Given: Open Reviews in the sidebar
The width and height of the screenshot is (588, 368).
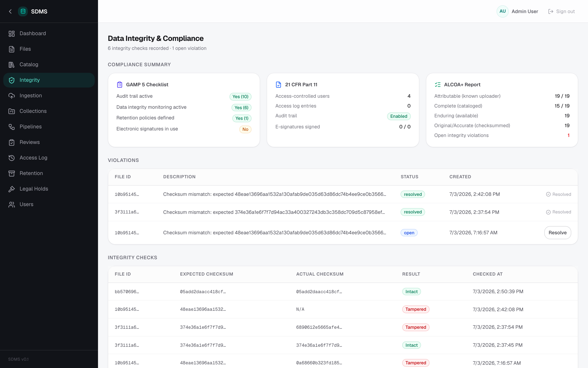Looking at the screenshot, I should click(49, 142).
